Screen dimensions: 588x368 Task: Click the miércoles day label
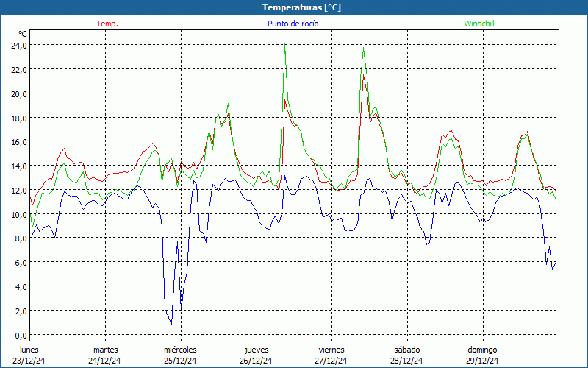point(180,350)
